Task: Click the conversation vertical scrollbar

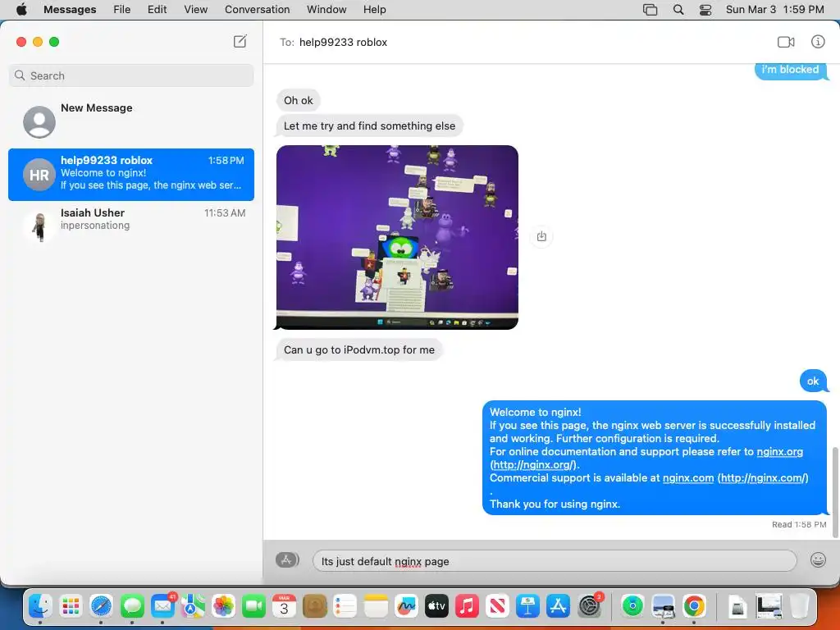Action: 834,492
